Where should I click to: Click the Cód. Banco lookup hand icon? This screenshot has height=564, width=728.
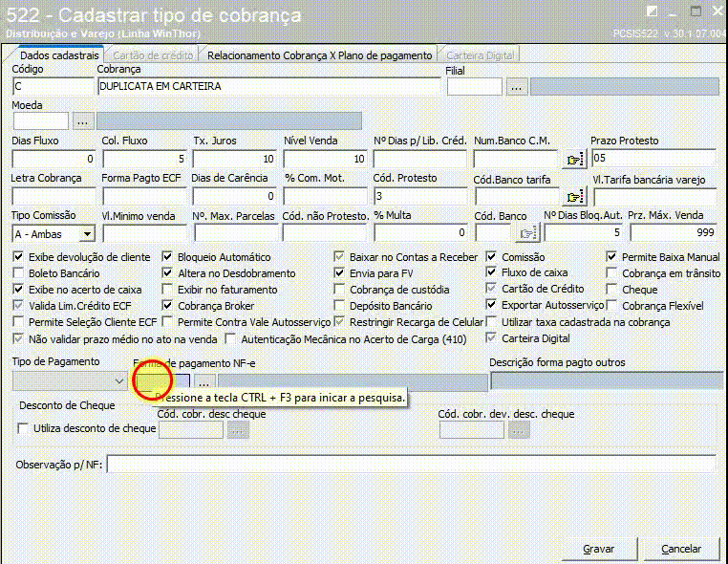pos(528,233)
